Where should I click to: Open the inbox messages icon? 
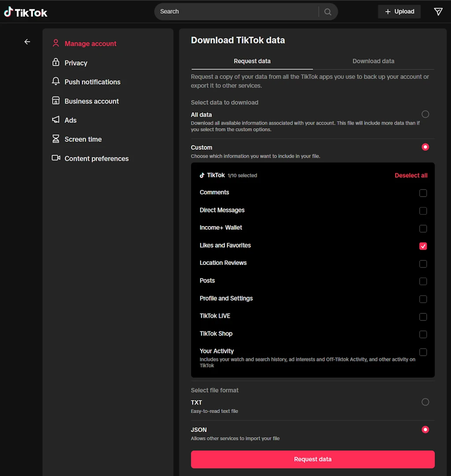[x=438, y=12]
